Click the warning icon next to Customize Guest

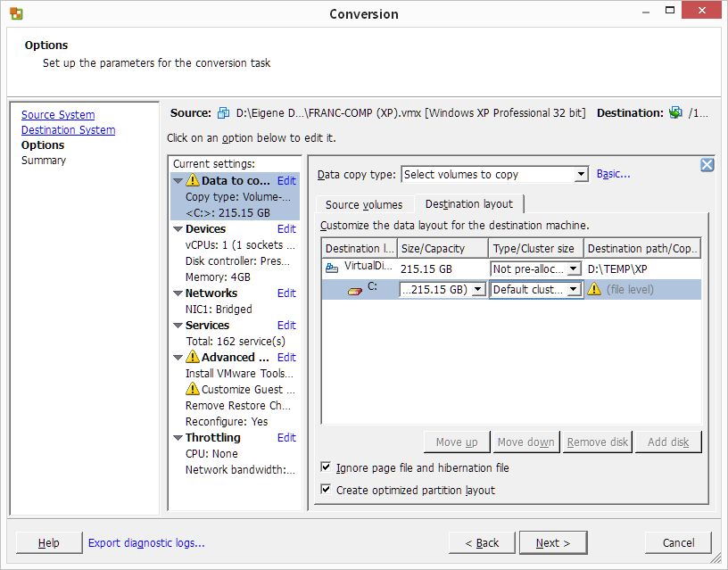(x=192, y=390)
